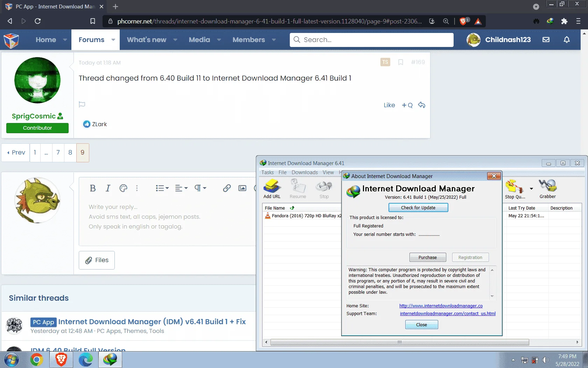
Task: Click the volume speaker tray icon
Action: pos(546,360)
